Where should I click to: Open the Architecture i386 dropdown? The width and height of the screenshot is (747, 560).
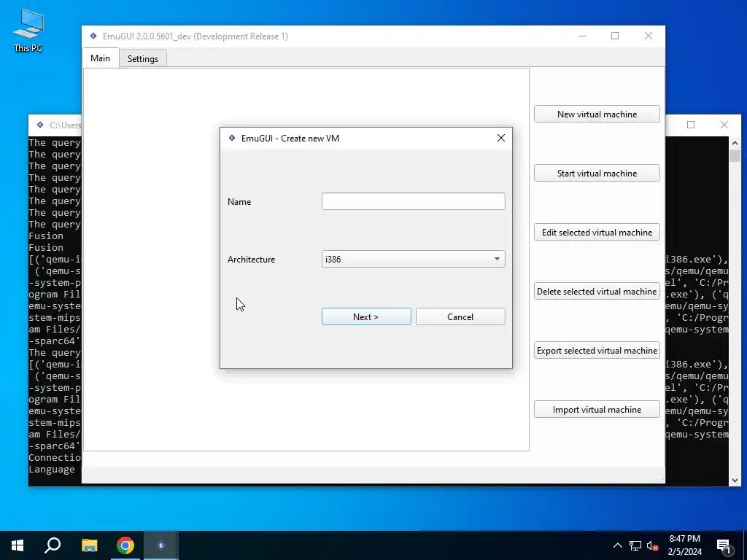(x=413, y=259)
